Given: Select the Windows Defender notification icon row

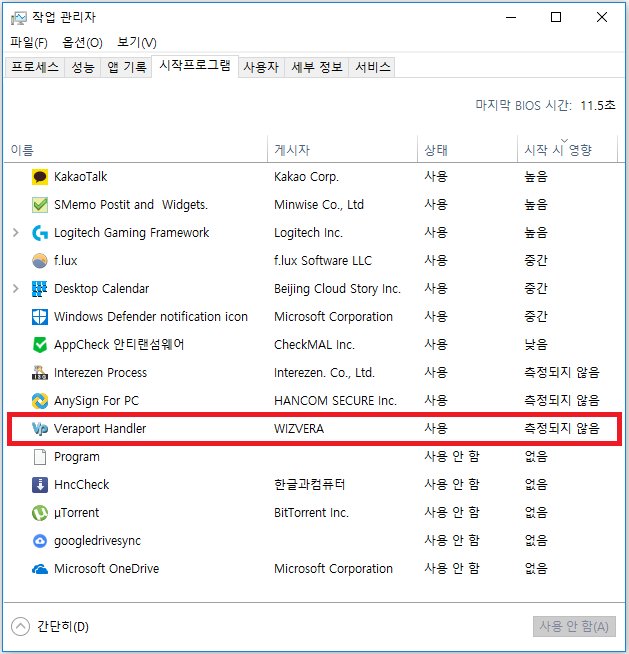Looking at the screenshot, I should coord(151,317).
